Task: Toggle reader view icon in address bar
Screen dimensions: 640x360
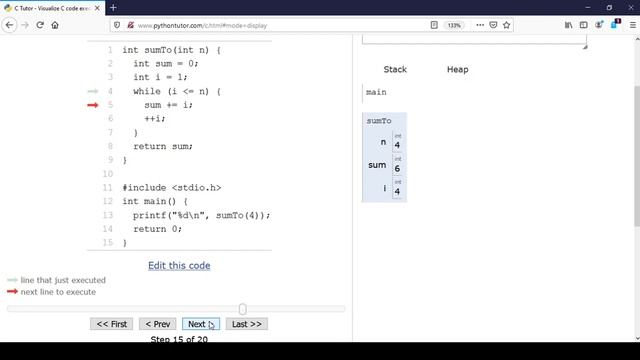Action: click(x=434, y=25)
